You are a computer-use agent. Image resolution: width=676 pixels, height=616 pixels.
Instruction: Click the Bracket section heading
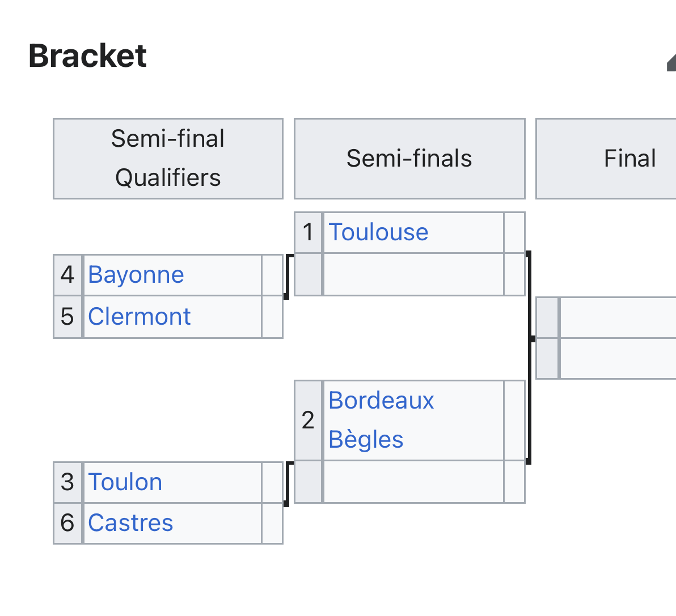pos(88,56)
